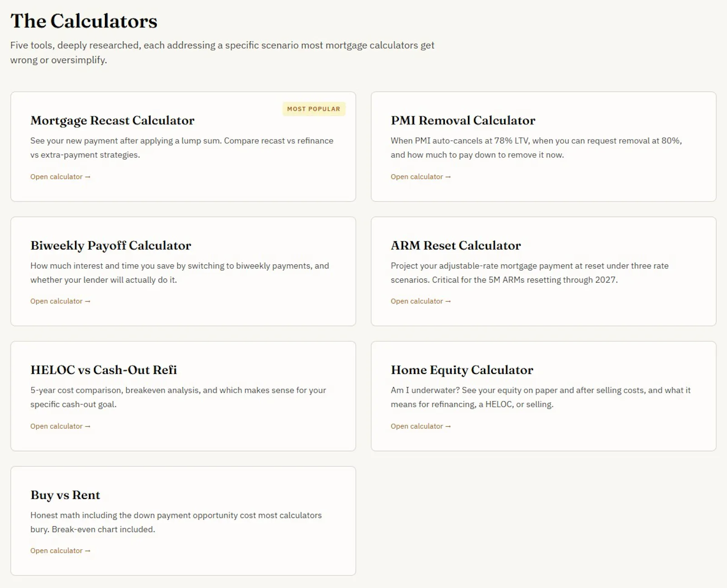727x588 pixels.
Task: Click the 5-year cost comparison description
Action: coord(178,397)
